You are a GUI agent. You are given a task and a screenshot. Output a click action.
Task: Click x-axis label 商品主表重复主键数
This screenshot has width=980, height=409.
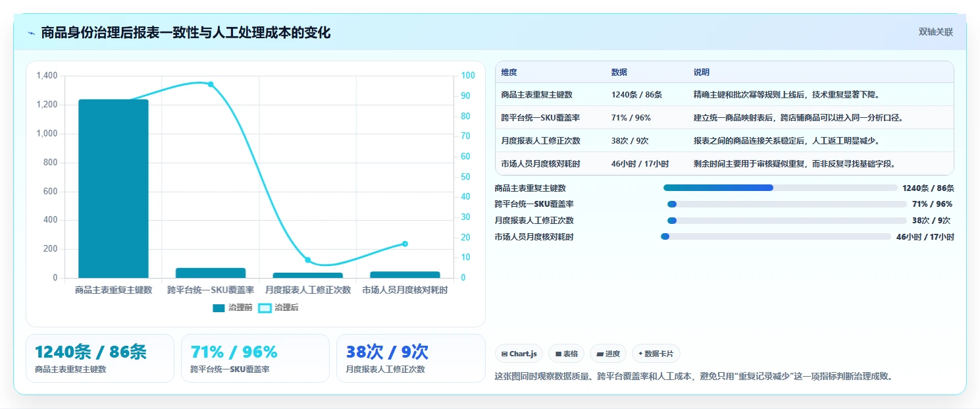113,290
